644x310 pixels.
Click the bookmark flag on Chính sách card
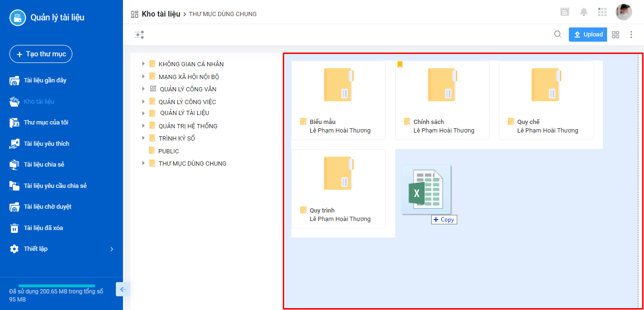coord(400,64)
